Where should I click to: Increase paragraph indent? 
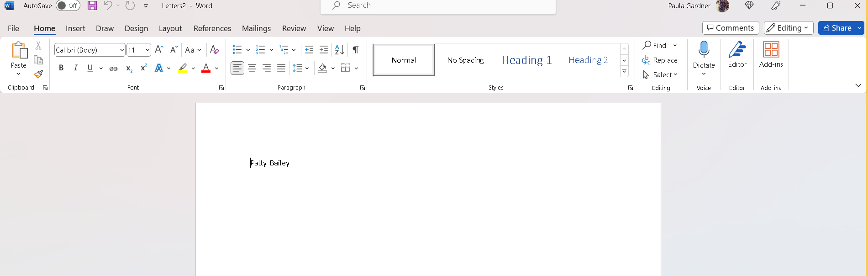coord(323,49)
